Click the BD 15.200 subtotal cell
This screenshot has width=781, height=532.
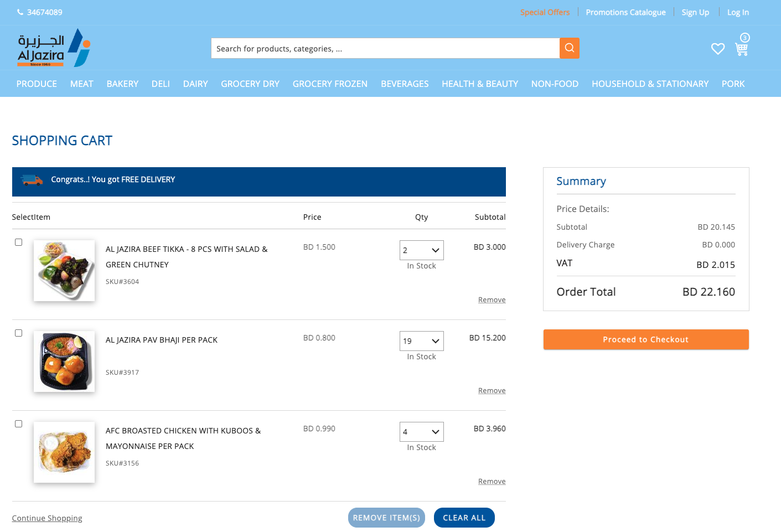[488, 338]
